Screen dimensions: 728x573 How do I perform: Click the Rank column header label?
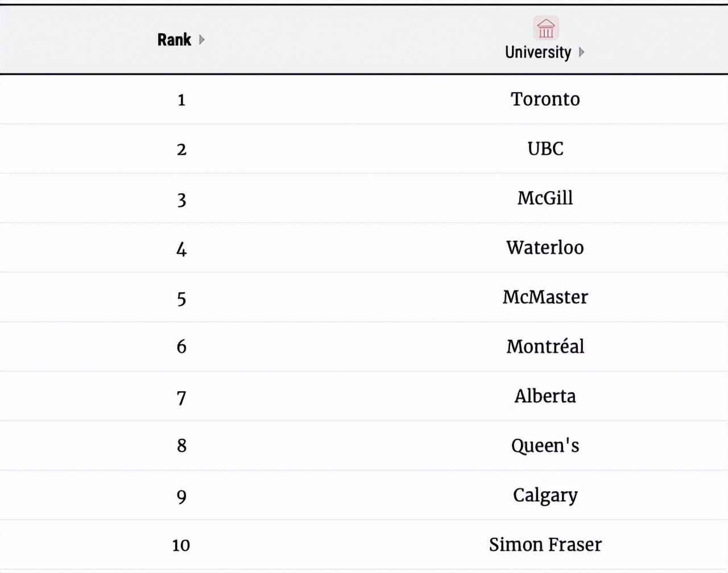coord(174,40)
